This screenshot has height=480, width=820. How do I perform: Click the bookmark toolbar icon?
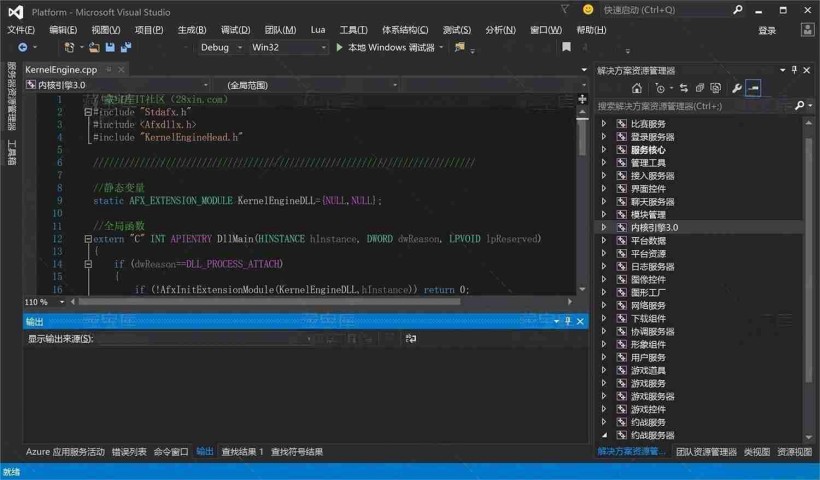pos(566,48)
